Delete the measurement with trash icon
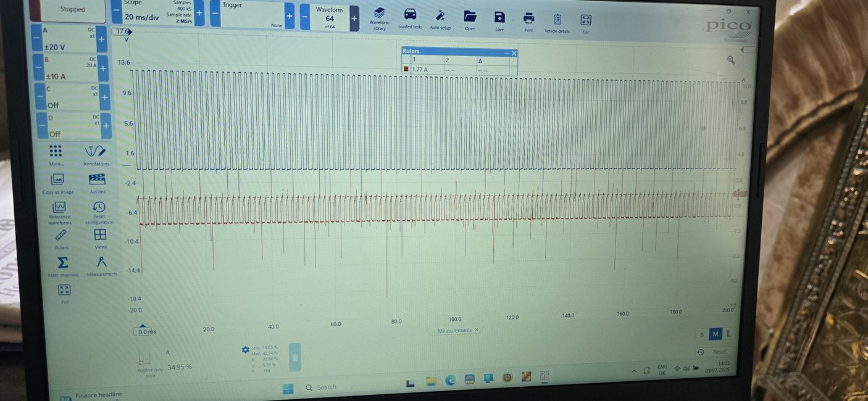Viewport: 868px width, 401px height. point(294,357)
